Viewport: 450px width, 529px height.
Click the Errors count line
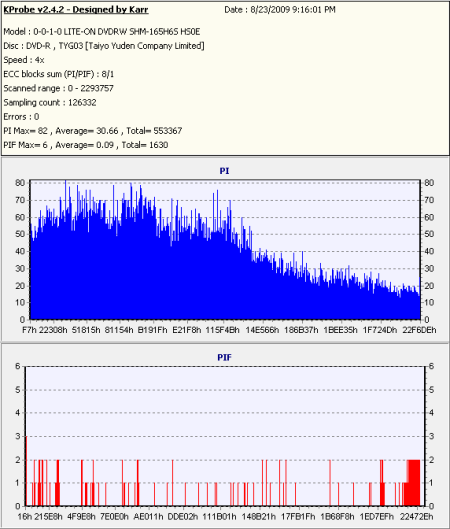[x=21, y=117]
